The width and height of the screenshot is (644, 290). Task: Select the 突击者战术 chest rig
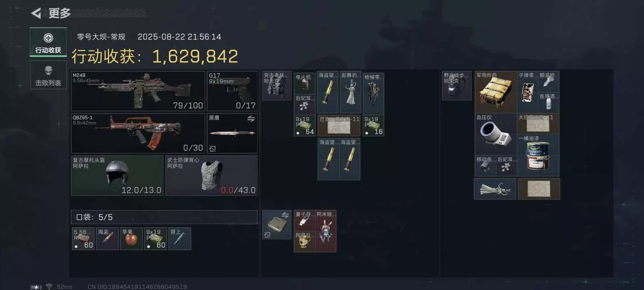(277, 86)
